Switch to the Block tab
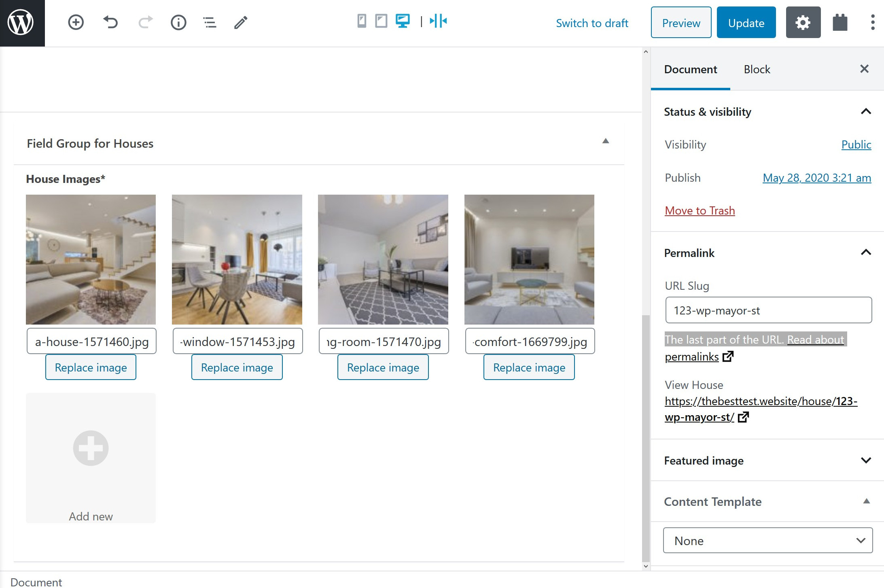The height and width of the screenshot is (588, 884). [x=757, y=69]
